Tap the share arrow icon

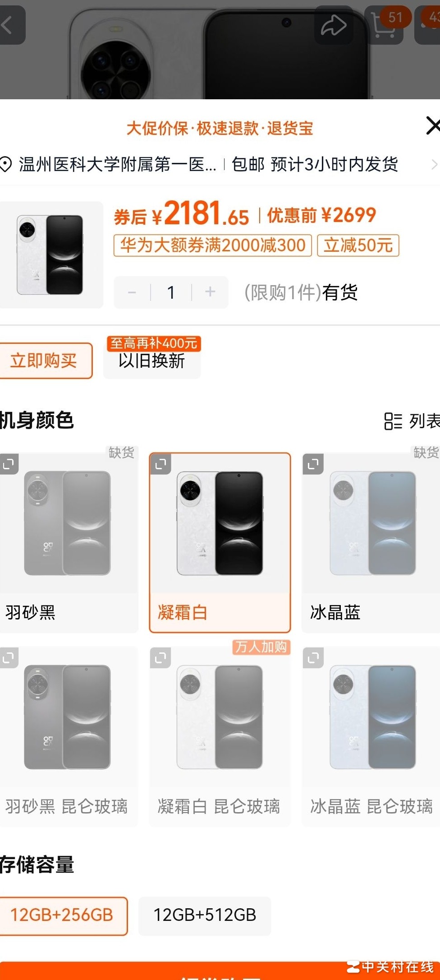click(334, 25)
